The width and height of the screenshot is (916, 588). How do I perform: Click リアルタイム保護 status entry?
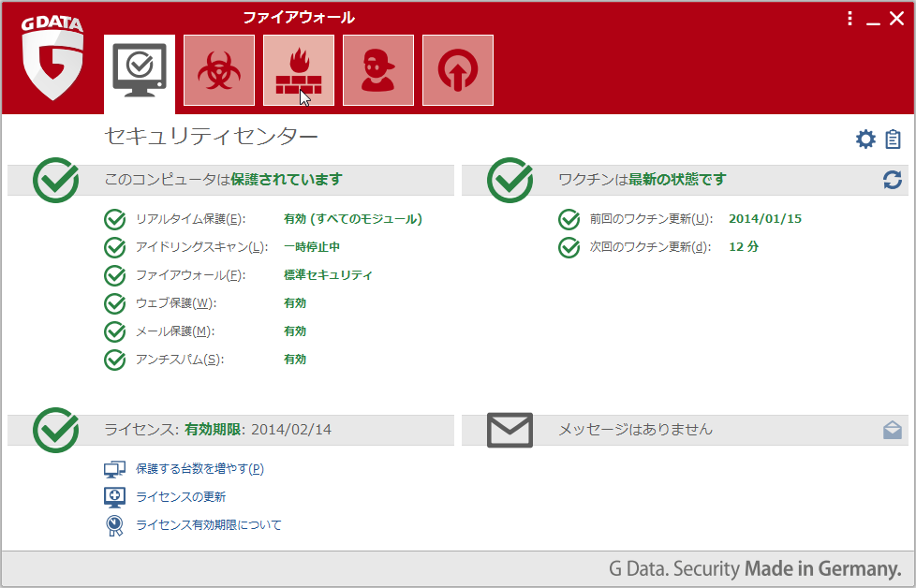coord(190,219)
